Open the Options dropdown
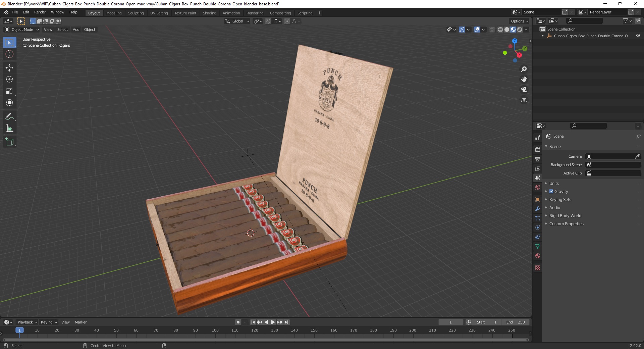 click(x=520, y=21)
